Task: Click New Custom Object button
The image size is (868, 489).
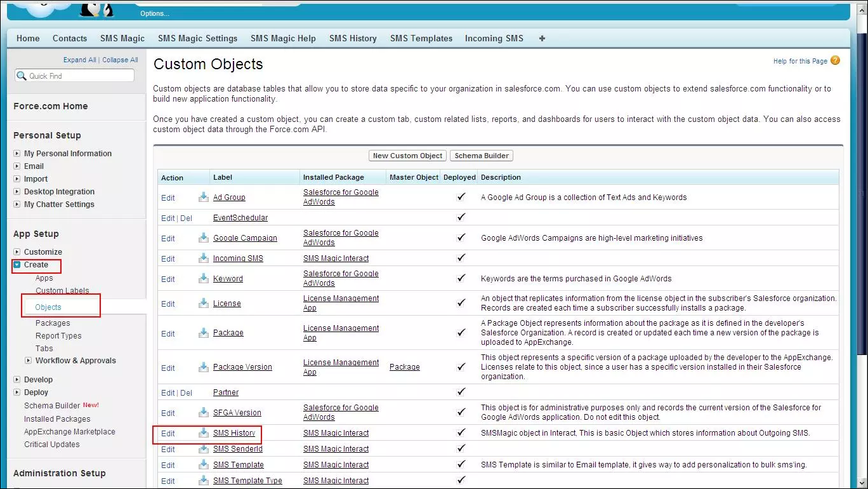Action: click(x=408, y=156)
